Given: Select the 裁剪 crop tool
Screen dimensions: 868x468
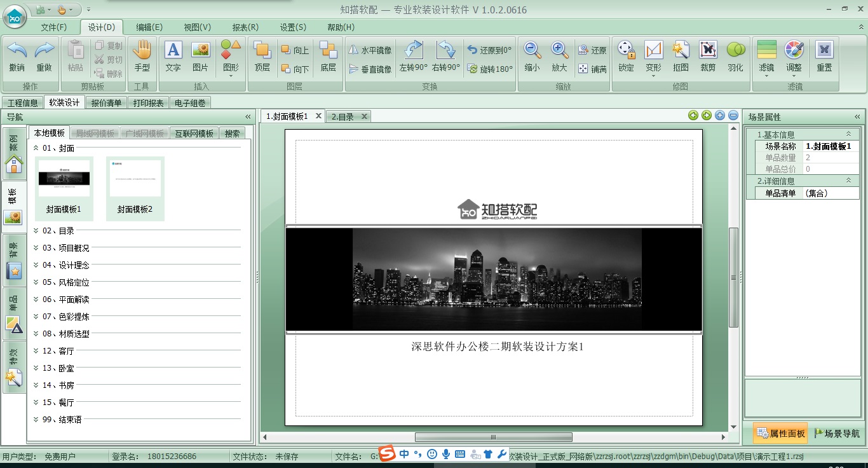Looking at the screenshot, I should click(708, 56).
